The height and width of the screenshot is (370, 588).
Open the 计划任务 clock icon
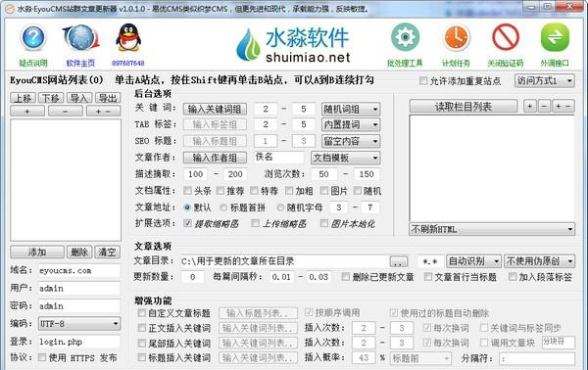pyautogui.click(x=456, y=37)
